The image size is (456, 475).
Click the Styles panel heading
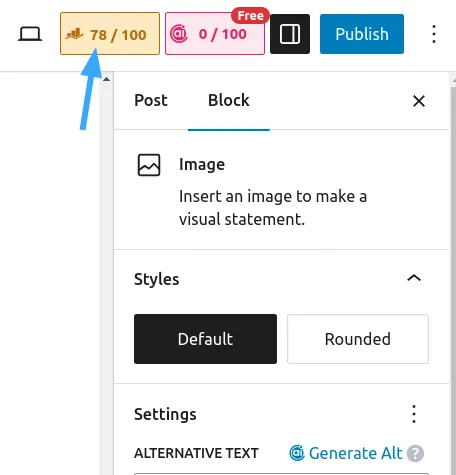pos(156,279)
